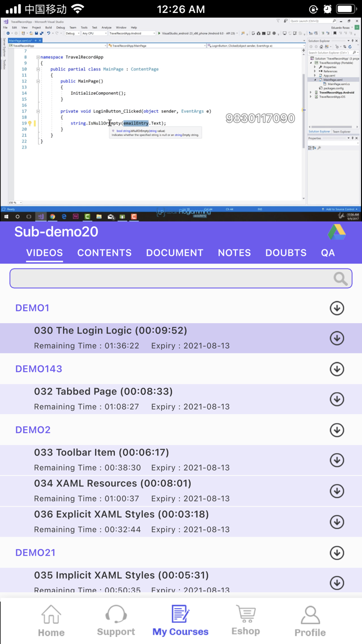362x644 pixels.
Task: Open video 035 Implicit XAML Styles
Action: (x=181, y=581)
